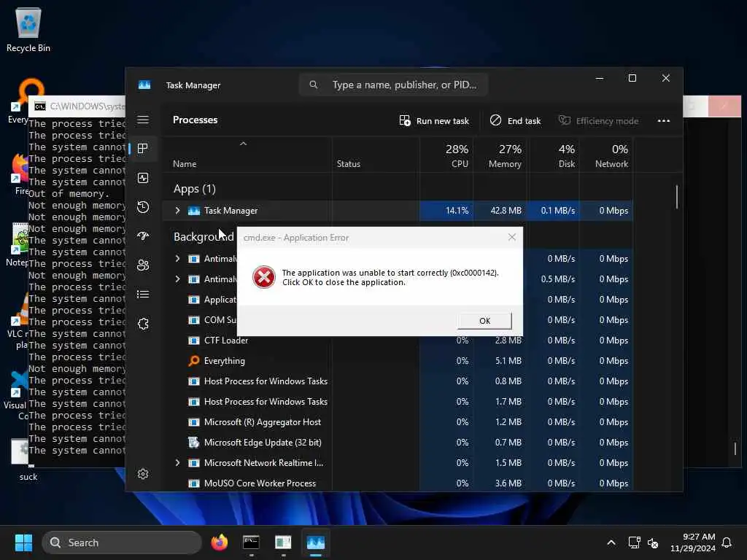Click Run new task button
The width and height of the screenshot is (747, 560).
[x=434, y=120]
